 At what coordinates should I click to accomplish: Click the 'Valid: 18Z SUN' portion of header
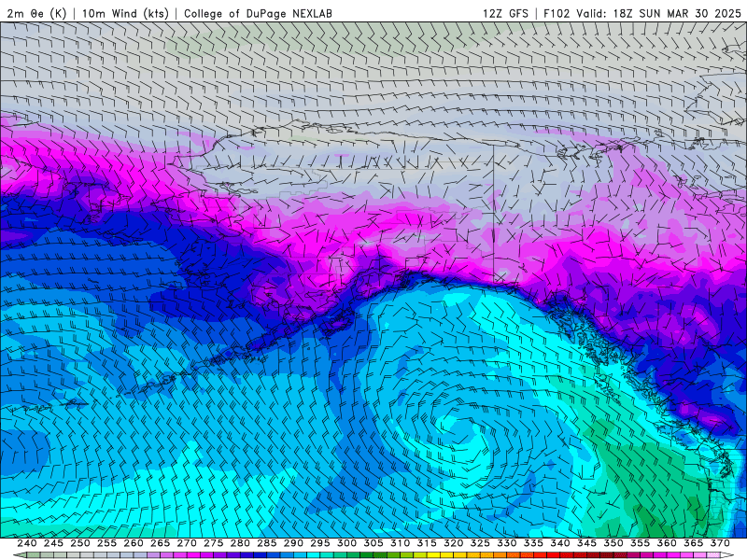[x=620, y=13]
